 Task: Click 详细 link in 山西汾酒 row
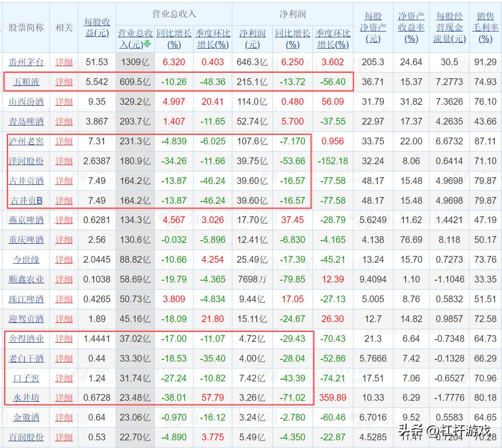[64, 102]
